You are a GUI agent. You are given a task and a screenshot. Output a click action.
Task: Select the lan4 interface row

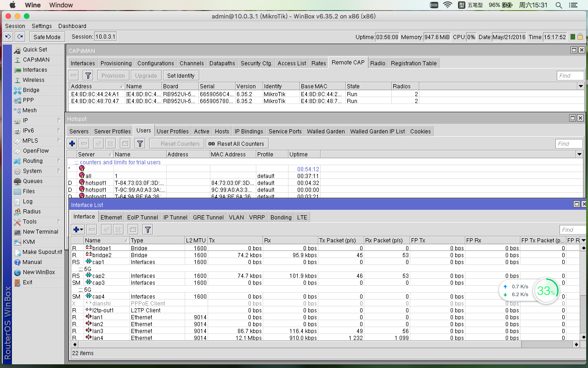326,338
